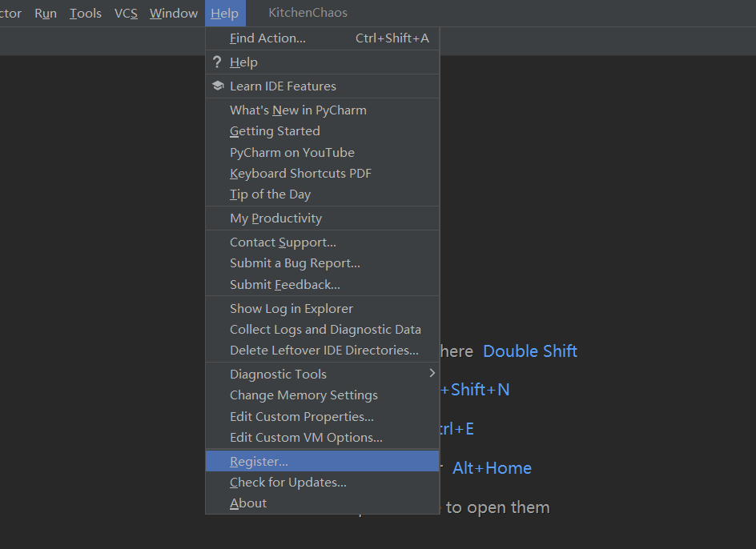Open the Window menu
756x549 pixels.
pyautogui.click(x=174, y=13)
